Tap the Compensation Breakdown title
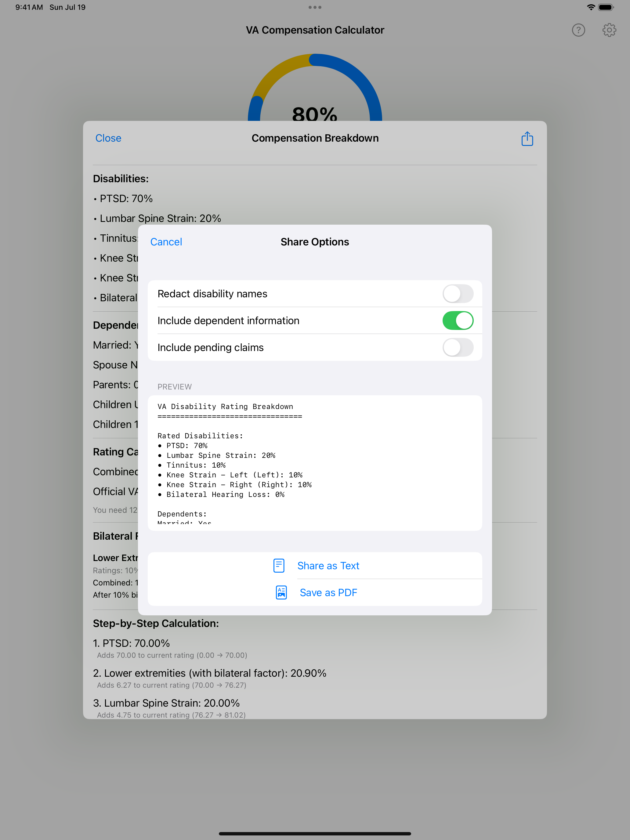The image size is (630, 840). coord(315,138)
